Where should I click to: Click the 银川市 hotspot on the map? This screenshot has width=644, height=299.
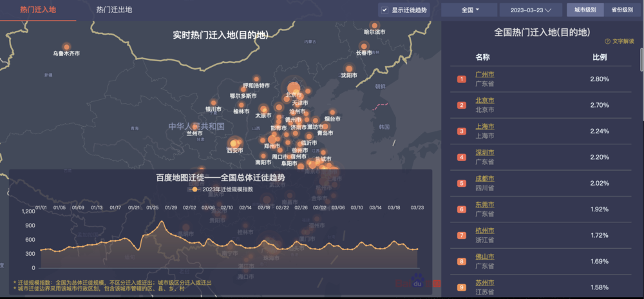214,102
